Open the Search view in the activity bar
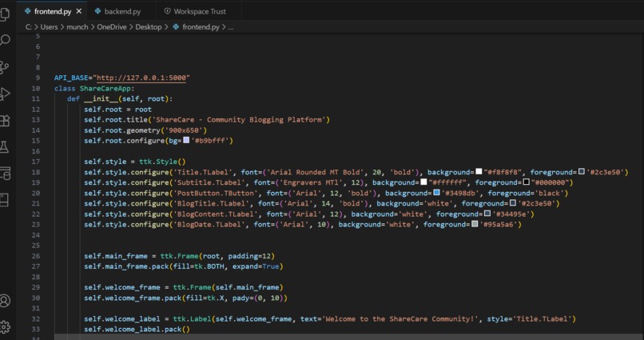The width and height of the screenshot is (644, 340). (5, 40)
